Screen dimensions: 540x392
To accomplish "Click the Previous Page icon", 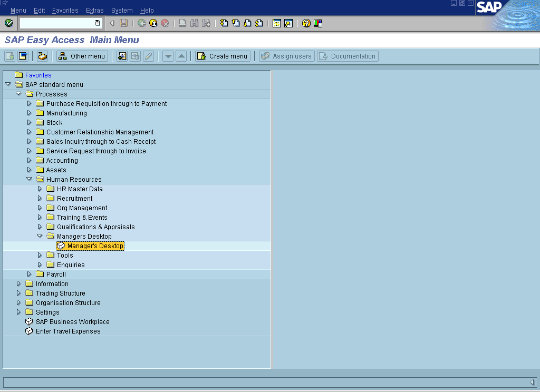I will 236,23.
